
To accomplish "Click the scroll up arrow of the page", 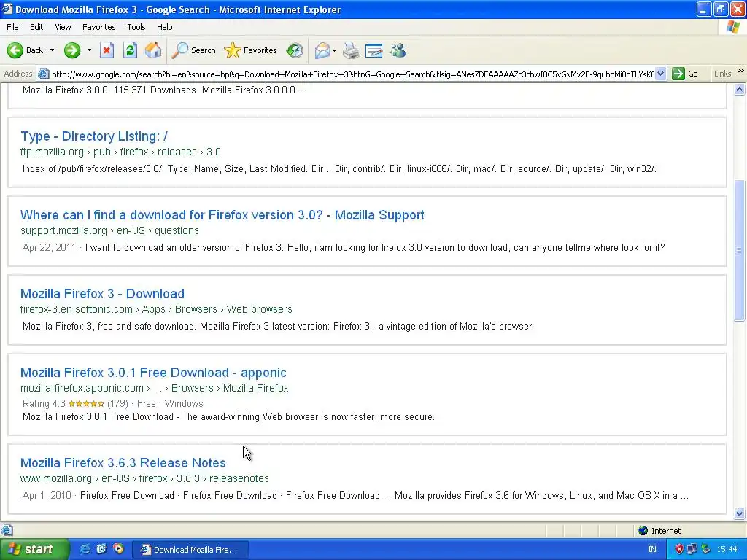I will tap(740, 89).
